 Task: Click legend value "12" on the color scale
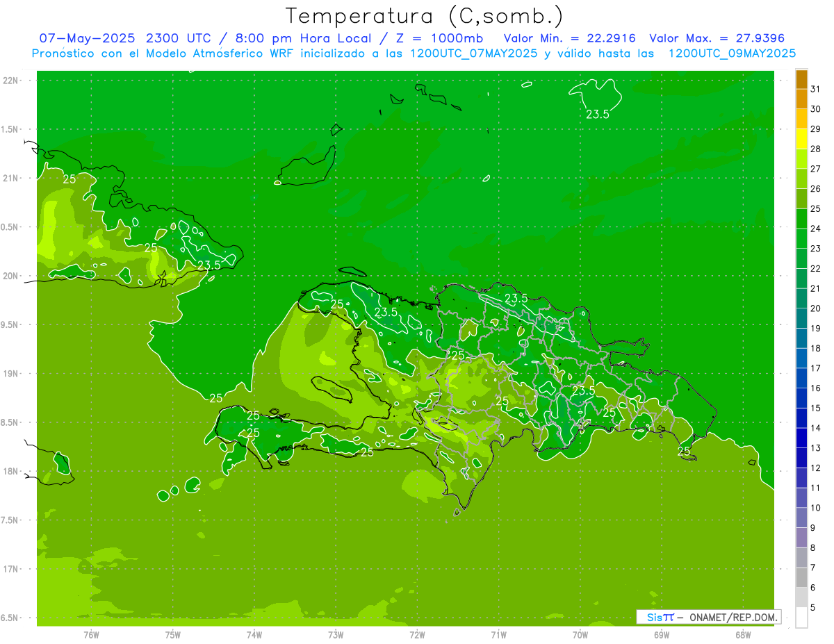815,468
